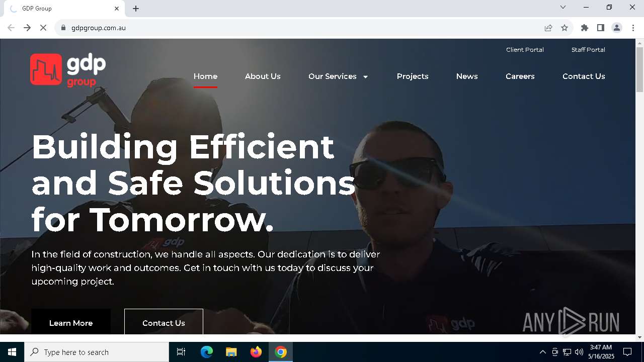Open the About Us page
644x362 pixels.
(263, 76)
